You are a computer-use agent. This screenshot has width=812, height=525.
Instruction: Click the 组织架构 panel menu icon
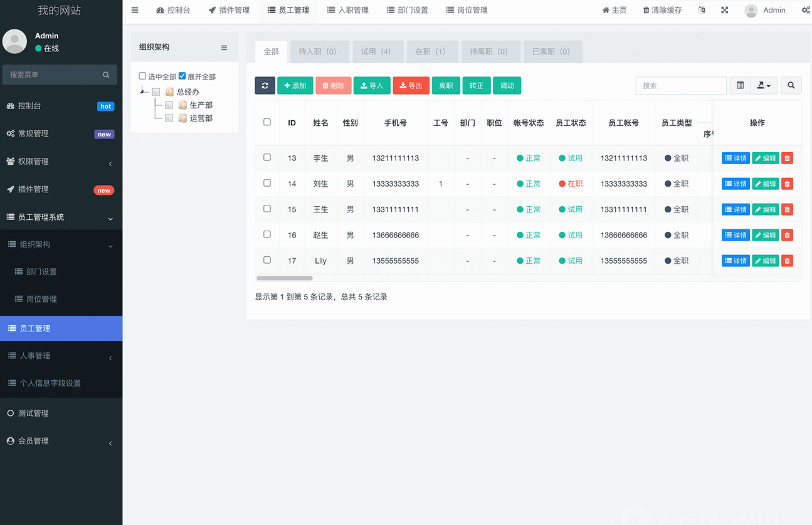click(x=224, y=48)
